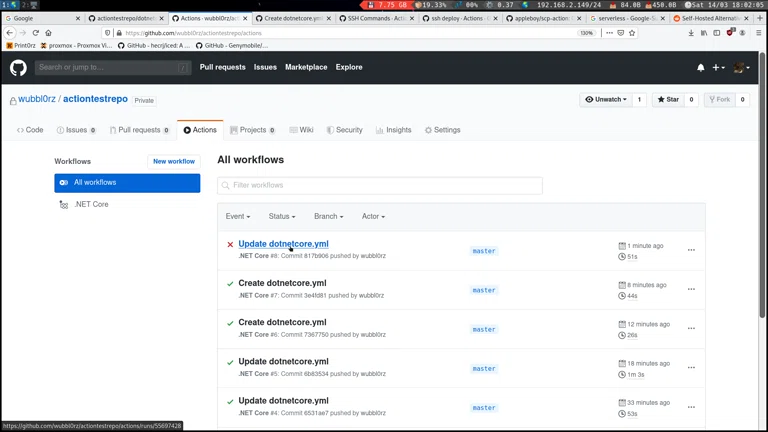Screen dimensions: 768x432
Task: Open the failed Update dotnetcore.yml run #8
Action: tap(283, 244)
